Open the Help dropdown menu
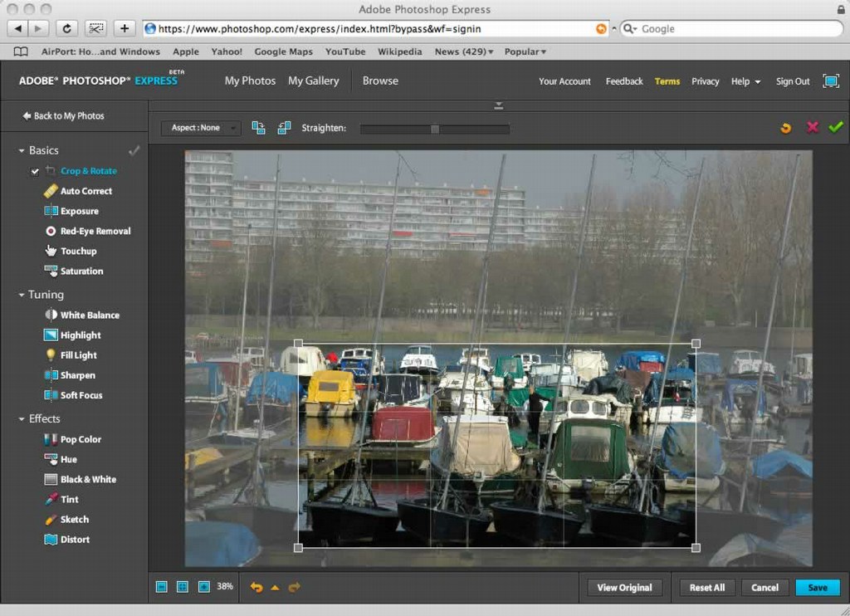The height and width of the screenshot is (616, 850). pyautogui.click(x=745, y=81)
